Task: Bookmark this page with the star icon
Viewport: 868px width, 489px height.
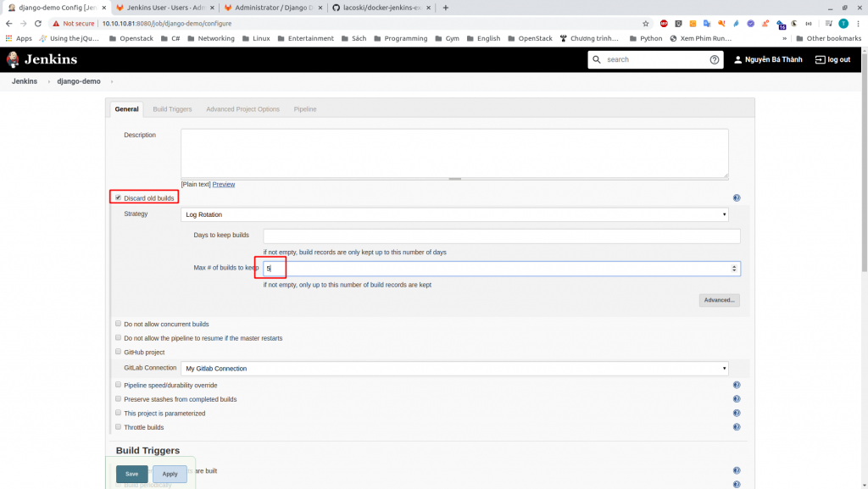Action: click(x=645, y=24)
